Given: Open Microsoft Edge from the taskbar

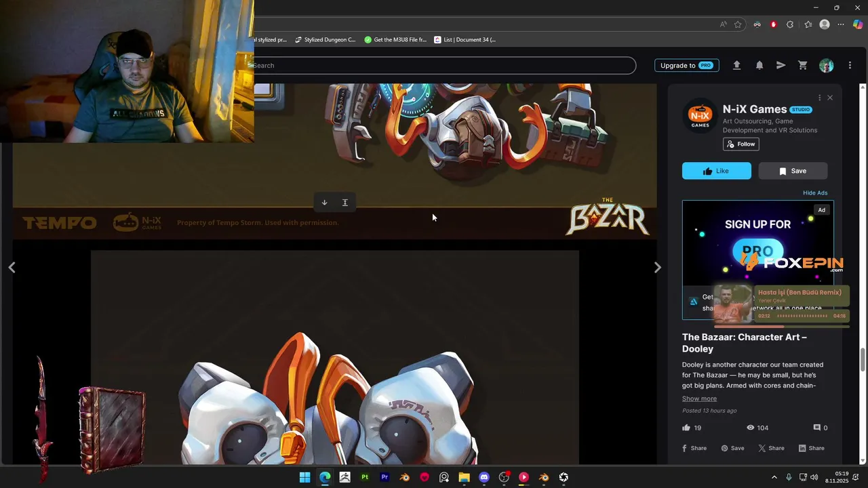Looking at the screenshot, I should (325, 477).
